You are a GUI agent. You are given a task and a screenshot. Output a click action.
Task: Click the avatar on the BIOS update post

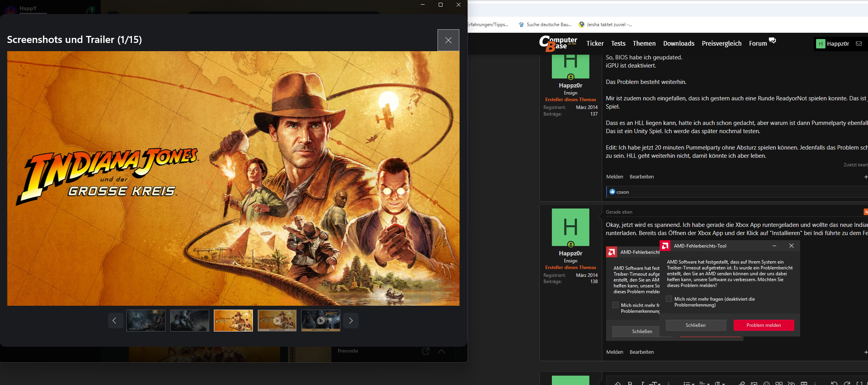(571, 66)
